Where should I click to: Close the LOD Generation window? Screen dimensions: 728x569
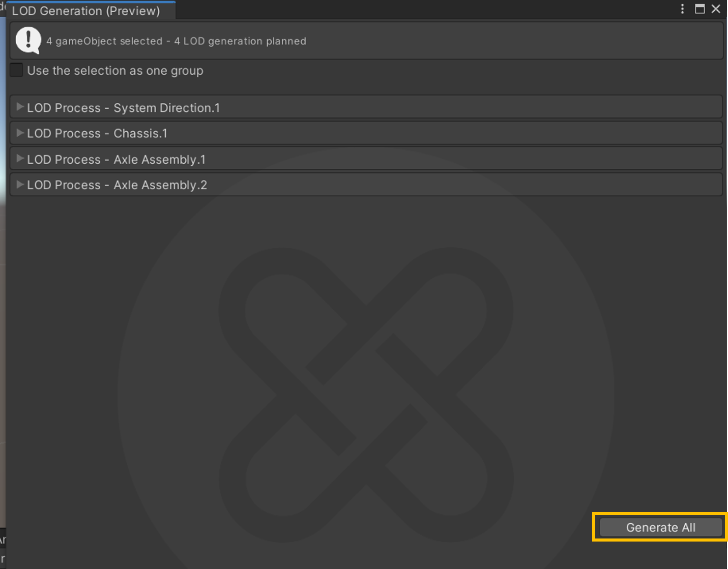coord(716,9)
